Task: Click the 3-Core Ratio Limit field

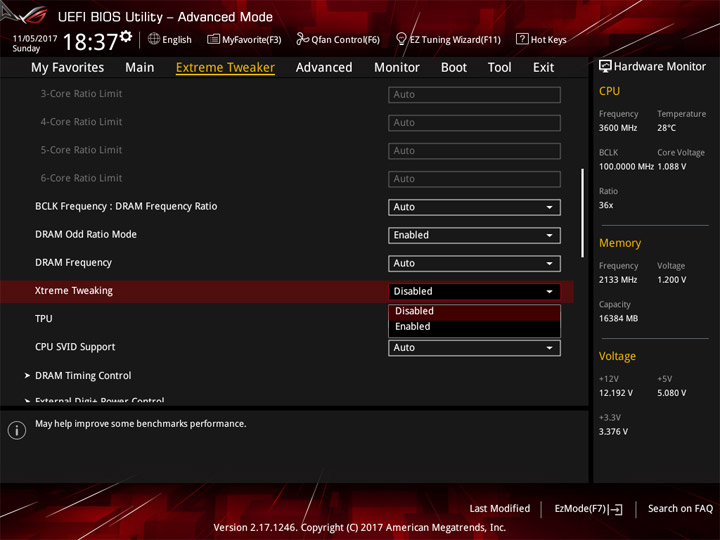Action: (x=474, y=95)
